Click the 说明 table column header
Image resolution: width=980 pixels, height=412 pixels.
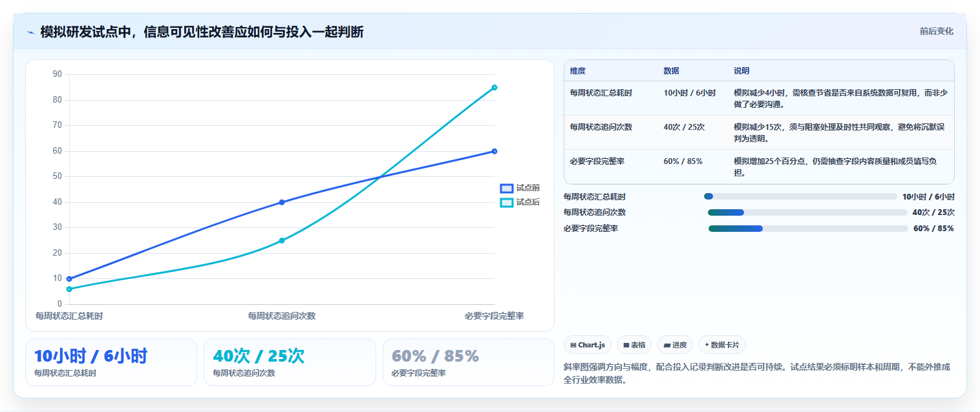coord(741,71)
